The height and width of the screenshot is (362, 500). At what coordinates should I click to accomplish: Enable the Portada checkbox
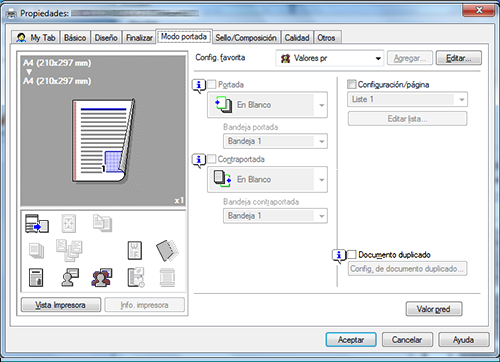pyautogui.click(x=211, y=84)
